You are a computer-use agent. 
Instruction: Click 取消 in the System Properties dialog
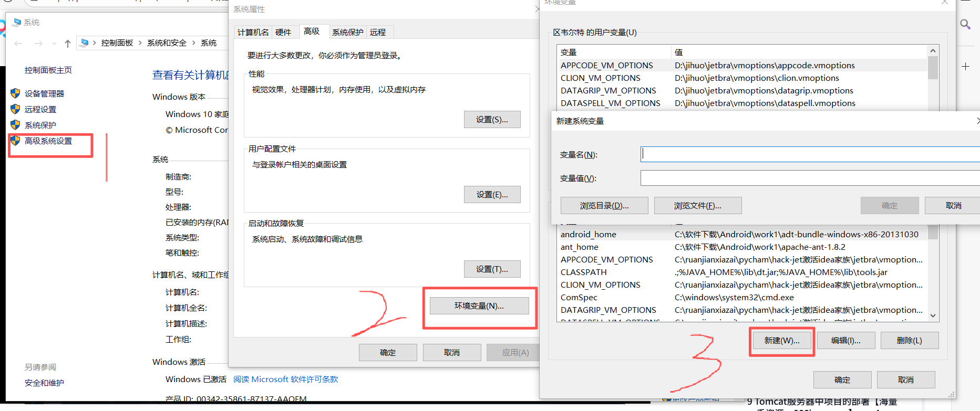(x=452, y=352)
